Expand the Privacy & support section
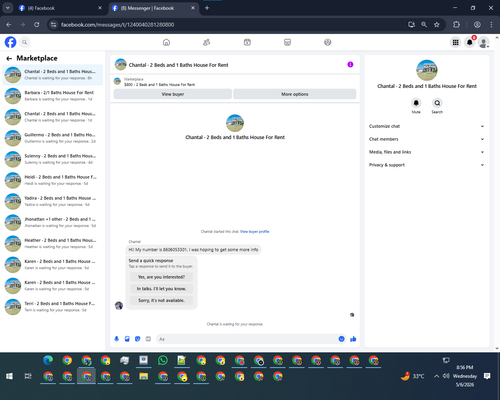 [427, 165]
